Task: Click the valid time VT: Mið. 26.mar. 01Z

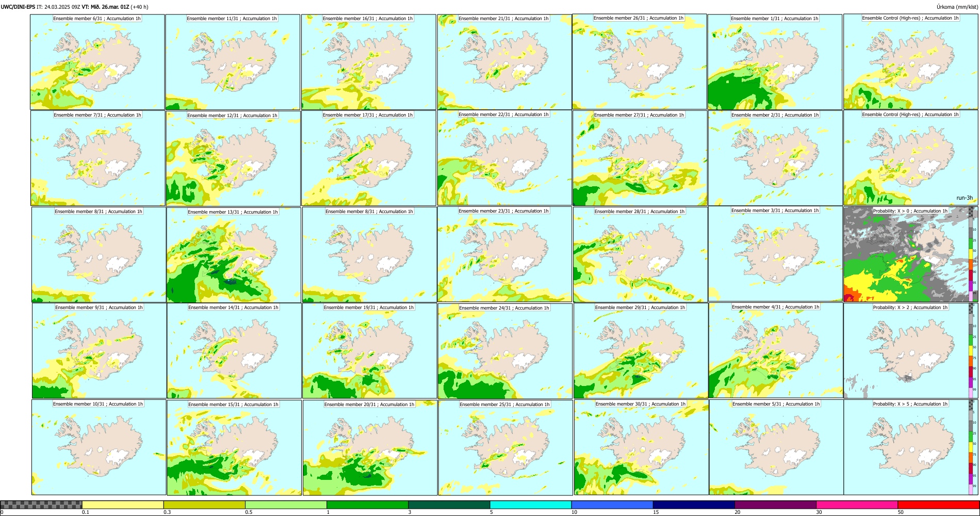Action: pos(105,7)
